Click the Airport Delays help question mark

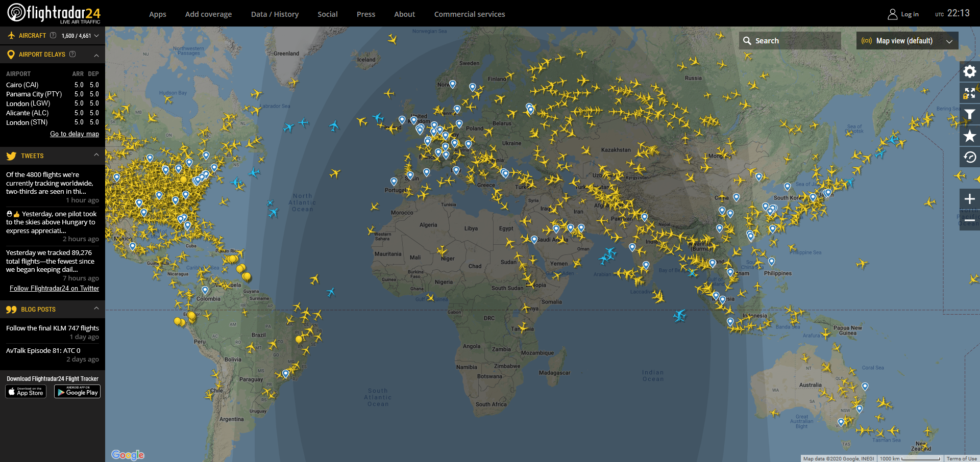click(72, 54)
